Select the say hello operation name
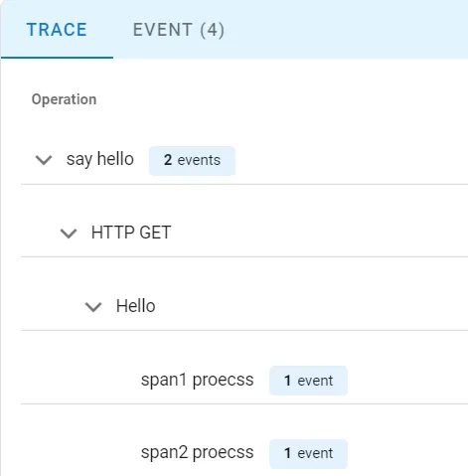The width and height of the screenshot is (468, 476). pos(100,159)
